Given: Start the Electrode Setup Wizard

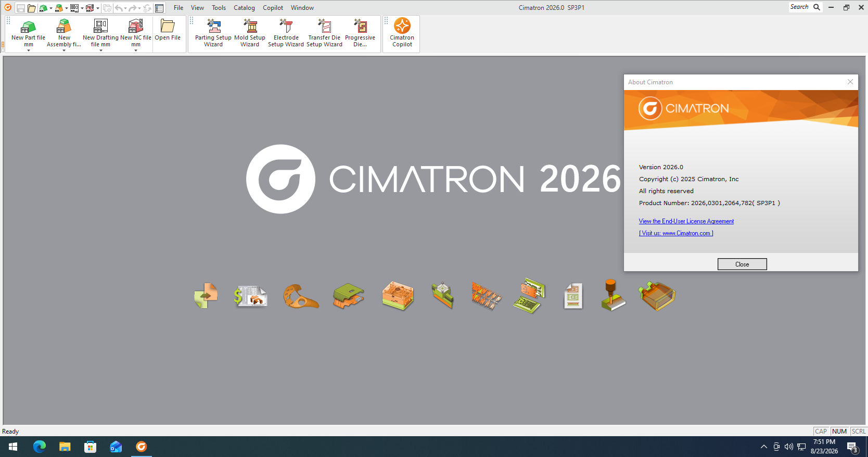Looking at the screenshot, I should (x=286, y=33).
